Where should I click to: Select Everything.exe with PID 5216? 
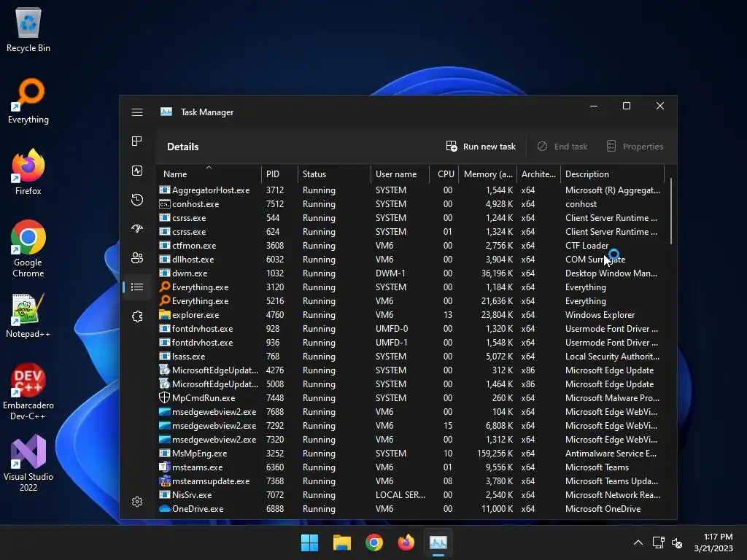(x=411, y=300)
